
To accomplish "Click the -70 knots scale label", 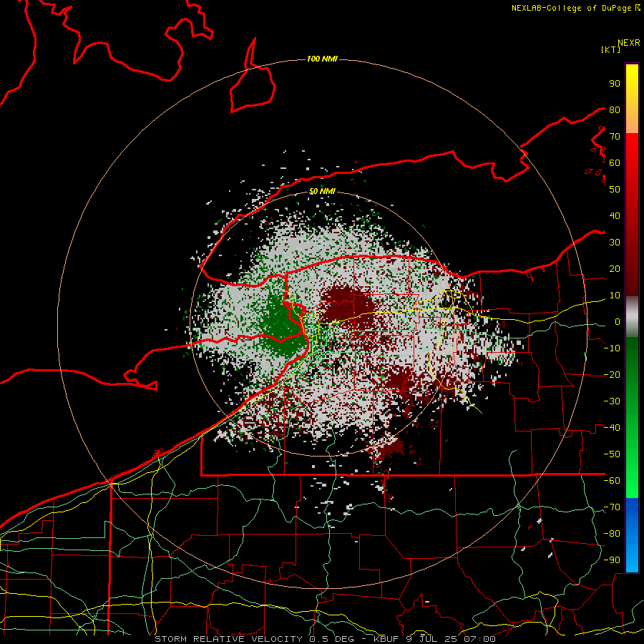I will [612, 507].
